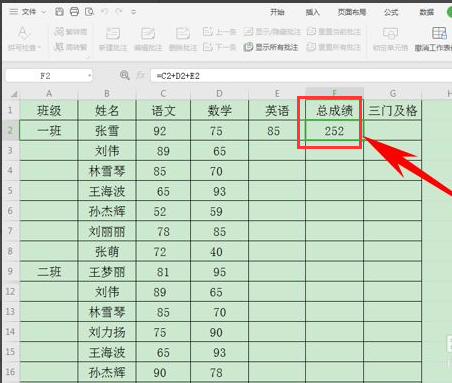This screenshot has width=452, height=383.
Task: Click the zoom magnifier icon by formula bar
Action: pos(125,75)
